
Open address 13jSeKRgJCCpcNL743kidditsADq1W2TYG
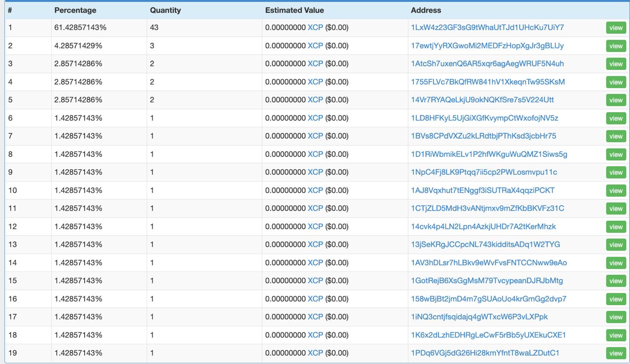(x=485, y=244)
